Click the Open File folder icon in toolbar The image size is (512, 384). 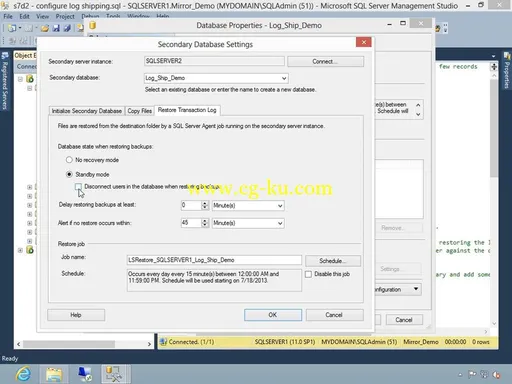[45, 29]
